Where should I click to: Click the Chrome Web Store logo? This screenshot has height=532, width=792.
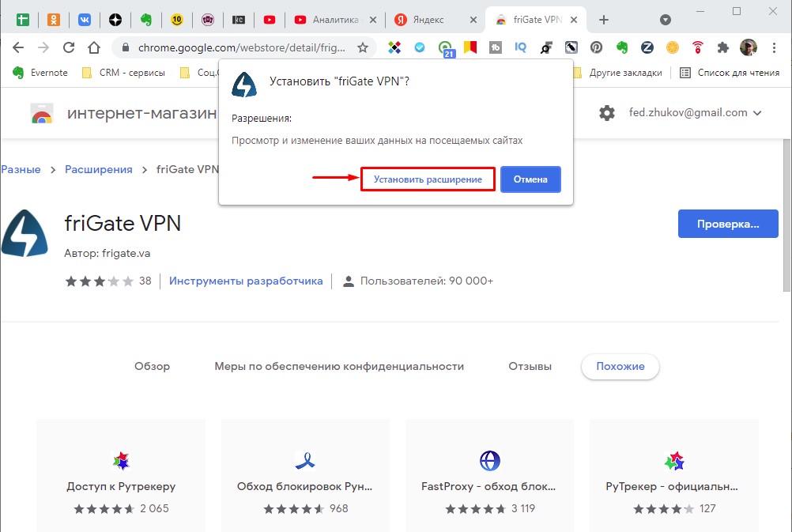pos(42,113)
